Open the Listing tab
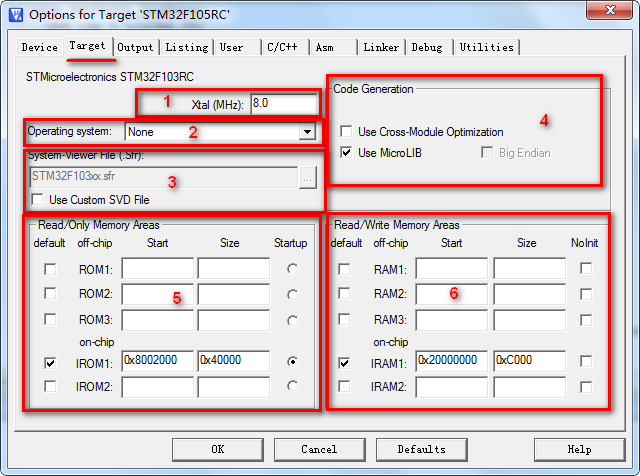The height and width of the screenshot is (476, 640). (187, 47)
